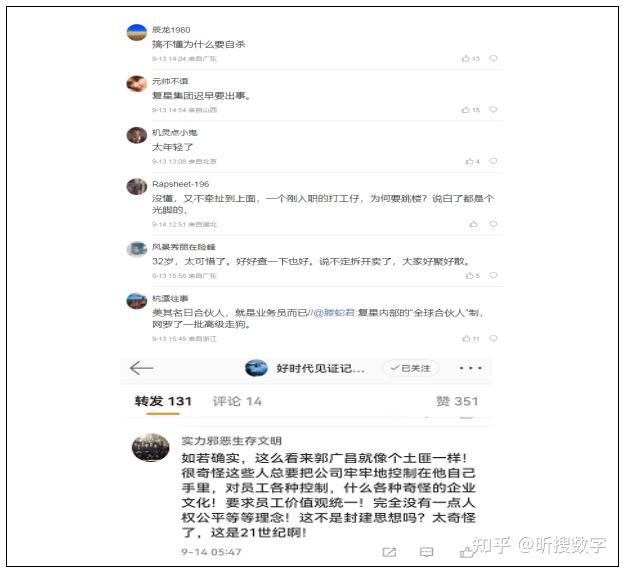
Task: Open the three-dot more options menu
Action: pyautogui.click(x=470, y=368)
